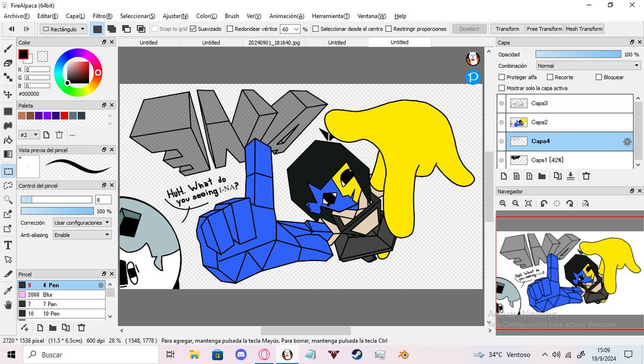Click the brush size slider bar

[x=57, y=200]
